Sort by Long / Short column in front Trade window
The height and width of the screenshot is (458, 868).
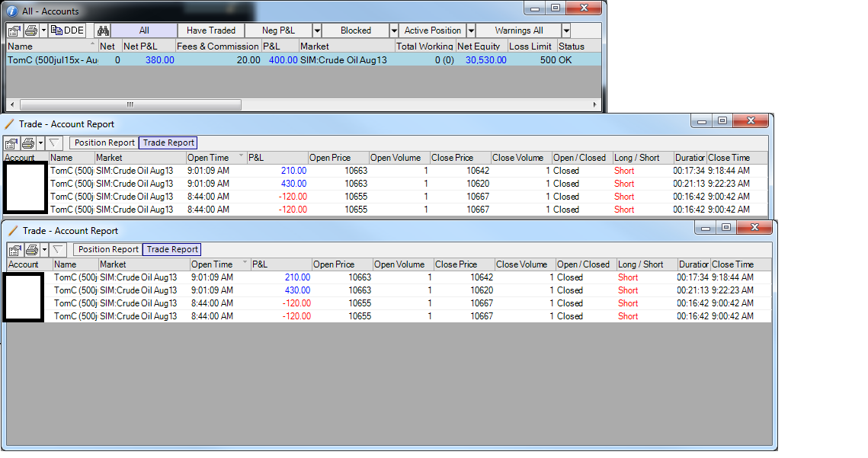pyautogui.click(x=646, y=264)
